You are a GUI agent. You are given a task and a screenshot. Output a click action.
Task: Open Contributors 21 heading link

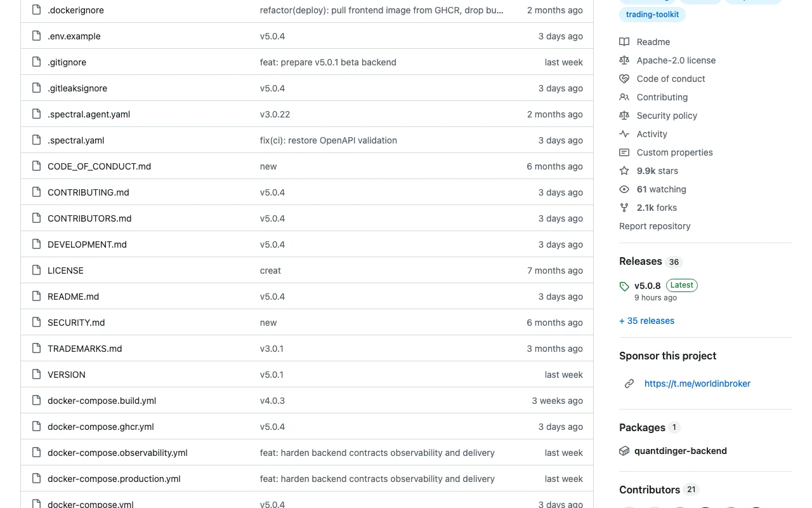coord(659,490)
